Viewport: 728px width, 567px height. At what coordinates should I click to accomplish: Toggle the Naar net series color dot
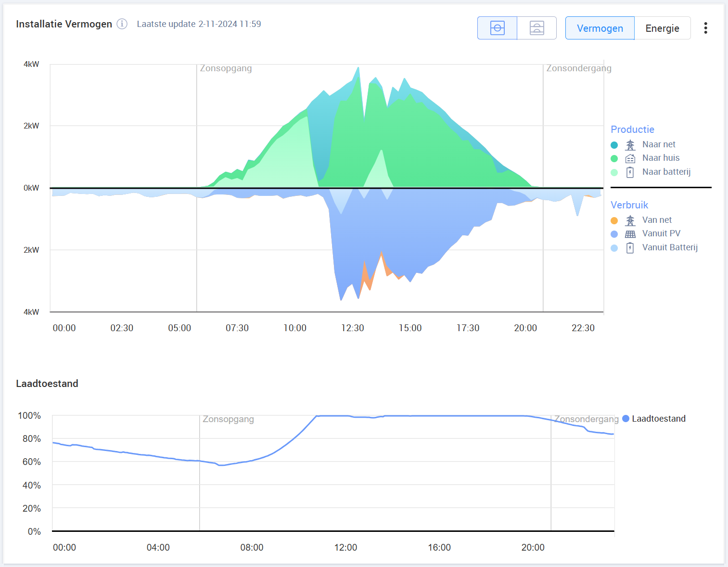(x=614, y=145)
